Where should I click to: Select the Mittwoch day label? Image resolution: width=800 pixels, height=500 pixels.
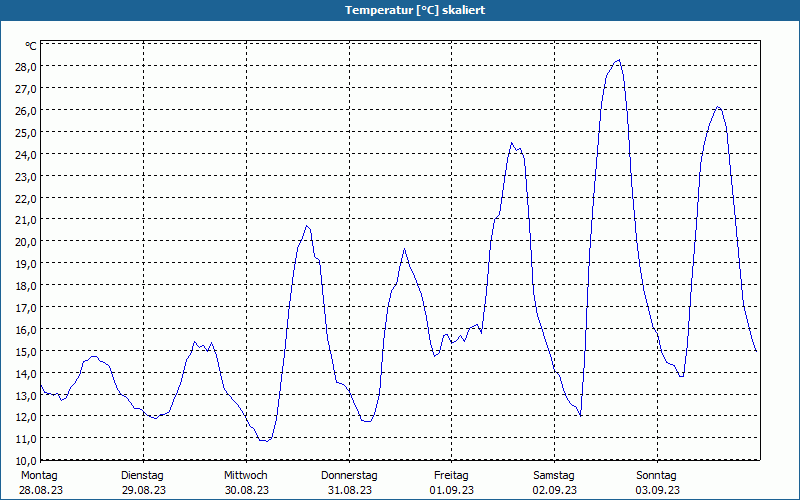click(245, 475)
